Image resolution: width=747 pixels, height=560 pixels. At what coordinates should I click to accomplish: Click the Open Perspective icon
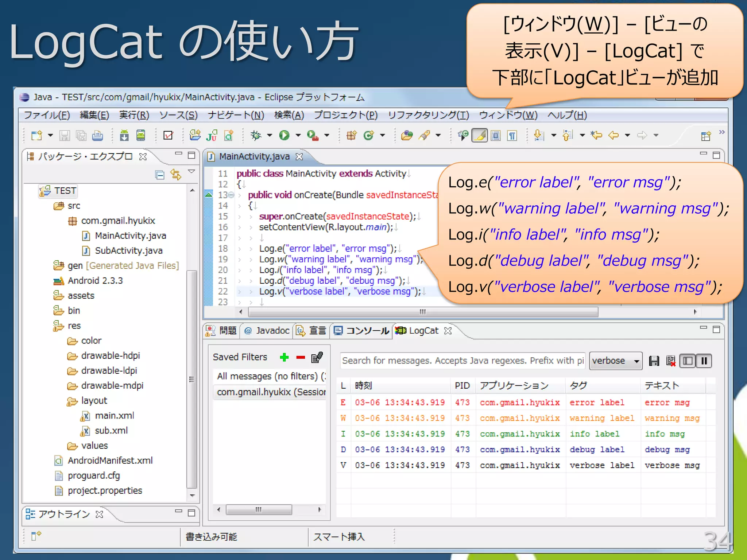coord(706,136)
